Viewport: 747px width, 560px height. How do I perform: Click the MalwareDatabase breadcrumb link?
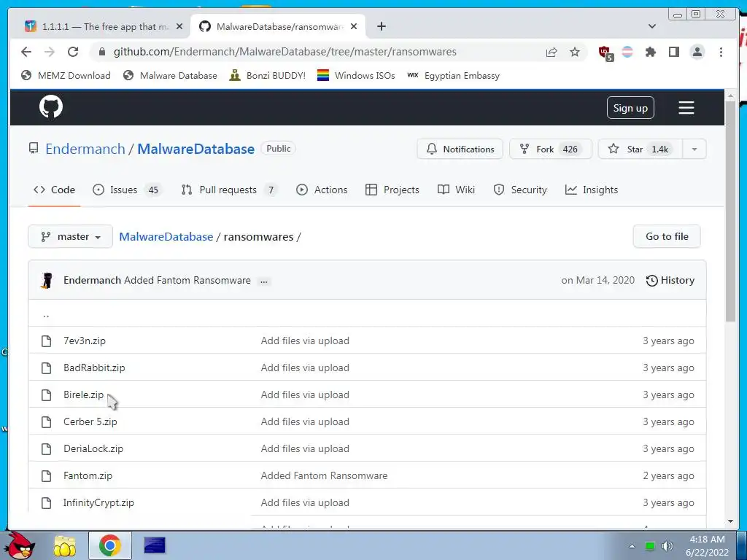[166, 237]
